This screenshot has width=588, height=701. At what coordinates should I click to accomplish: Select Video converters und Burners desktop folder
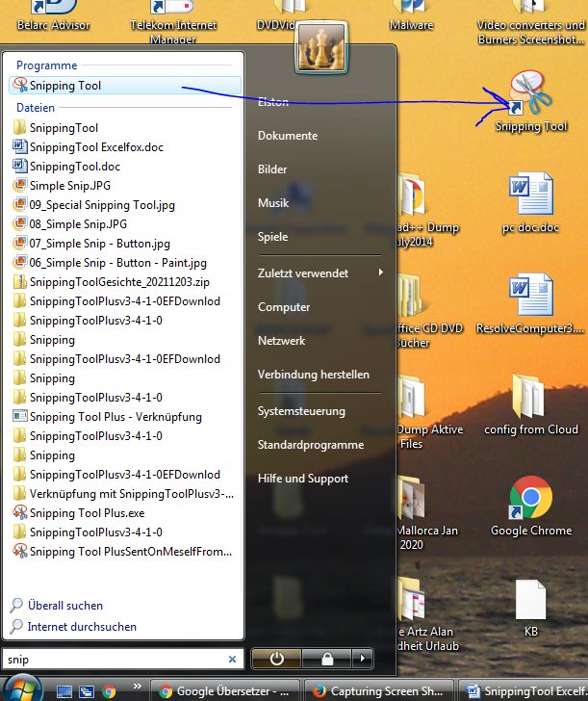coord(531,22)
